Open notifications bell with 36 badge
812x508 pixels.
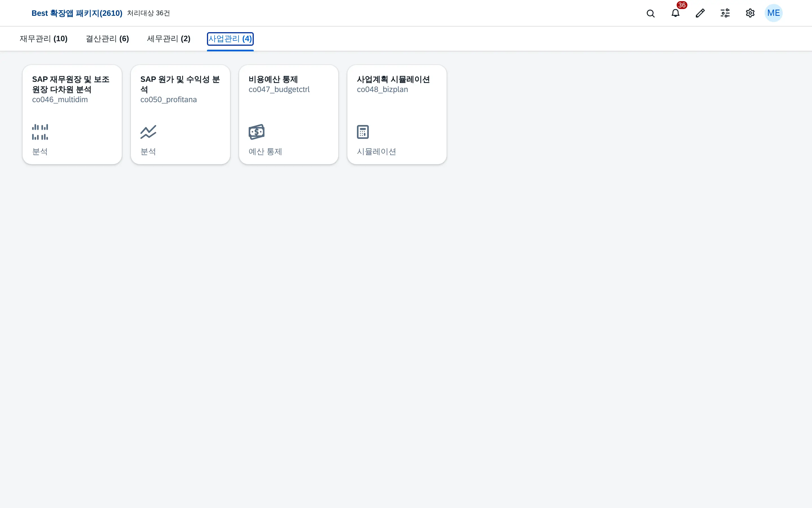coord(676,13)
